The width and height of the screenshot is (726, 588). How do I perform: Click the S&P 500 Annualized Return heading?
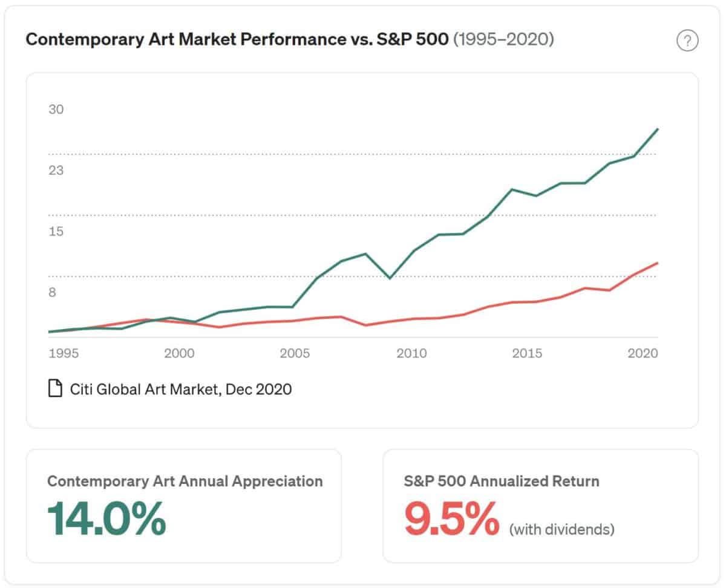(x=502, y=482)
